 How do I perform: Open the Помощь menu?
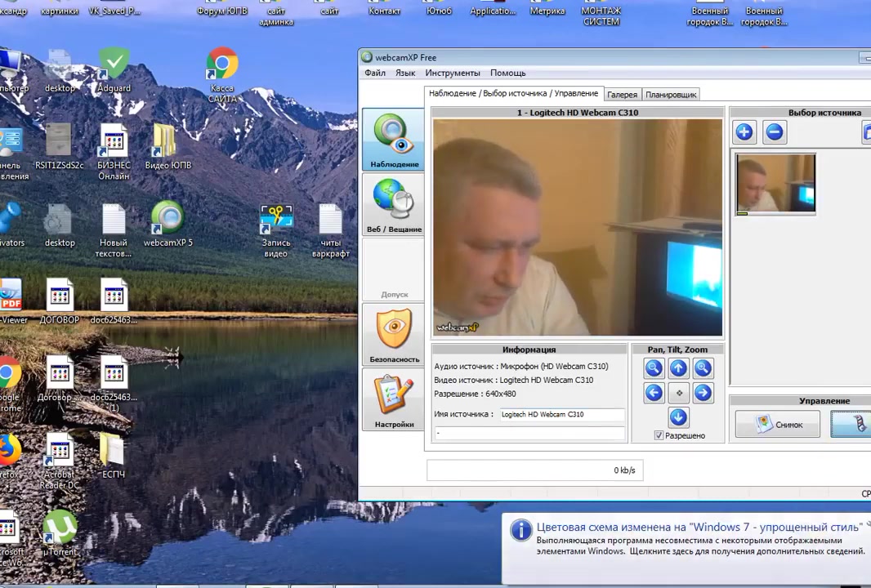507,73
